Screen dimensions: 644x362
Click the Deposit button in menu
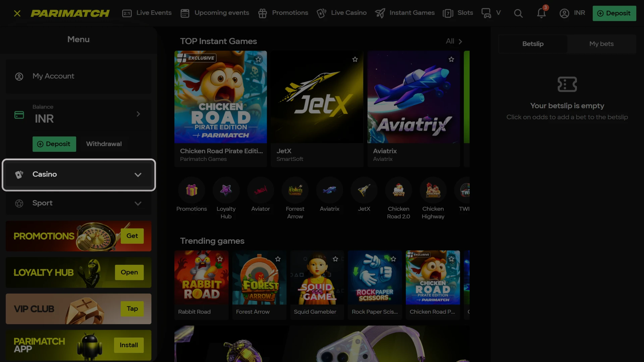[x=54, y=144]
